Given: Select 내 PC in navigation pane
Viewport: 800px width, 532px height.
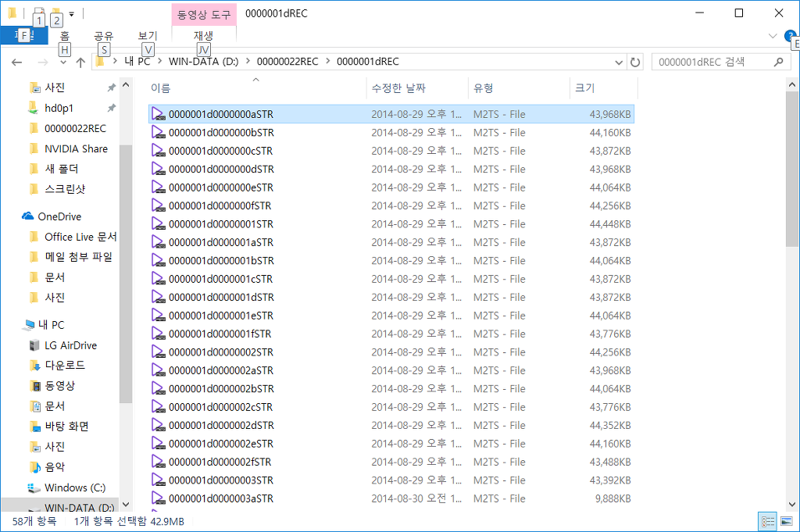Looking at the screenshot, I should (51, 325).
